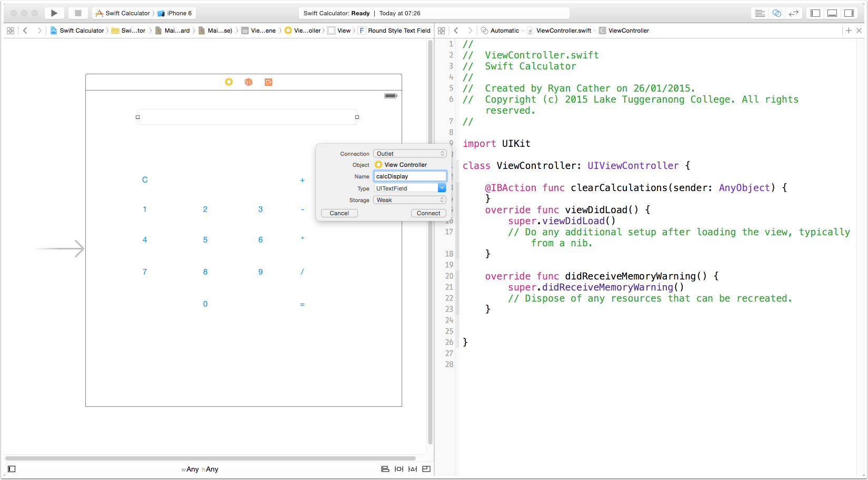Go forward in assistant editor history

pyautogui.click(x=470, y=31)
